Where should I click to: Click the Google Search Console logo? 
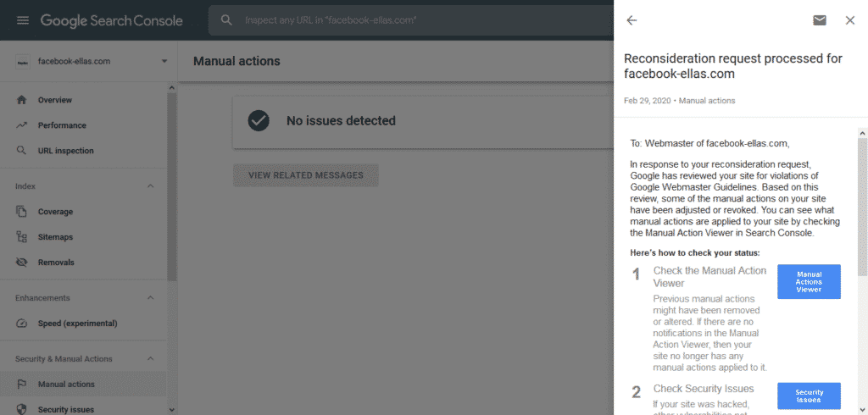click(x=111, y=20)
